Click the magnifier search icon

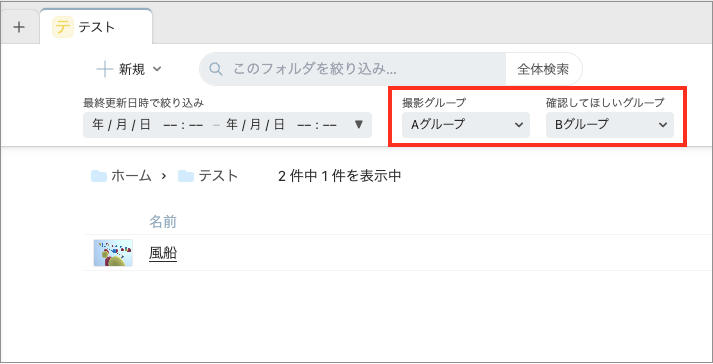216,69
